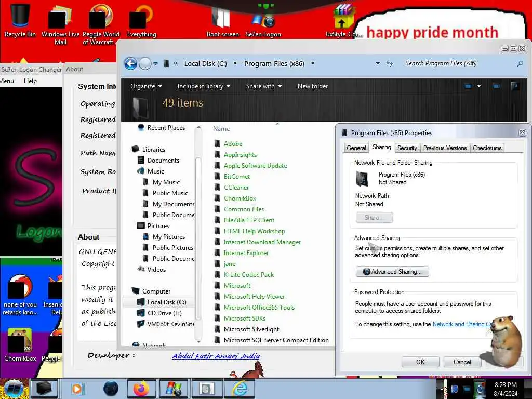
Task: Select CD Drive (E:) in tree
Action: [159, 313]
